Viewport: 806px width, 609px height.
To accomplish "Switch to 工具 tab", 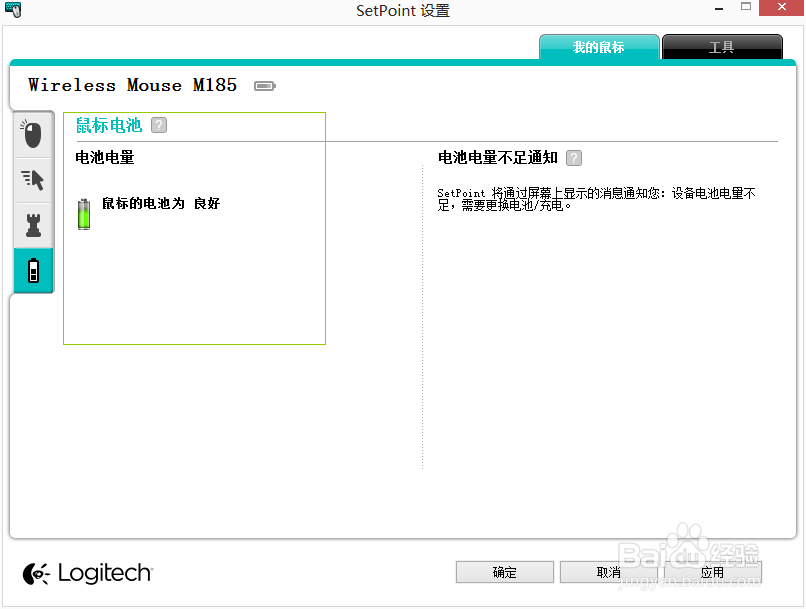I will tap(722, 47).
